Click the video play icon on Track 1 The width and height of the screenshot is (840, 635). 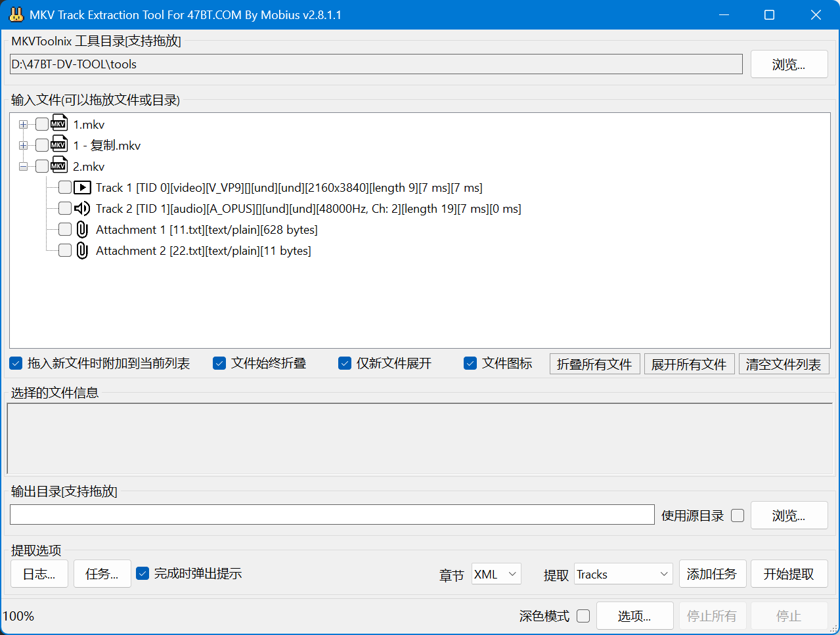click(x=82, y=188)
